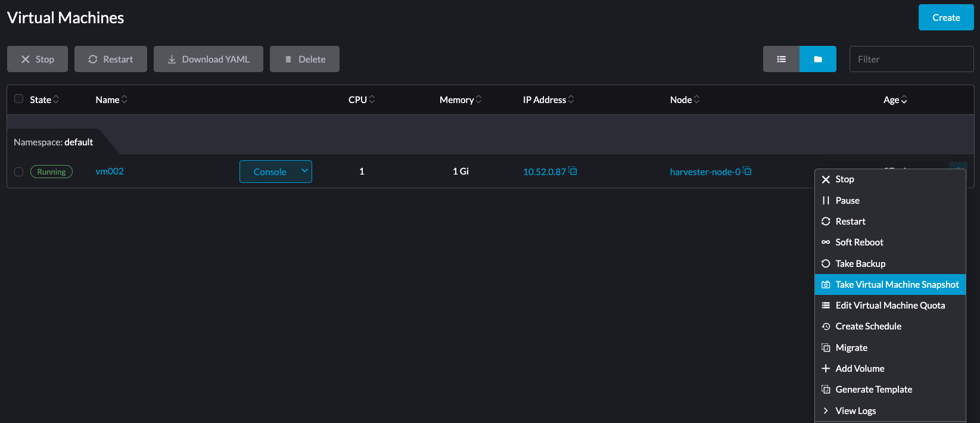Viewport: 980px width, 423px height.
Task: Switch to folder group view icon
Action: pos(817,59)
